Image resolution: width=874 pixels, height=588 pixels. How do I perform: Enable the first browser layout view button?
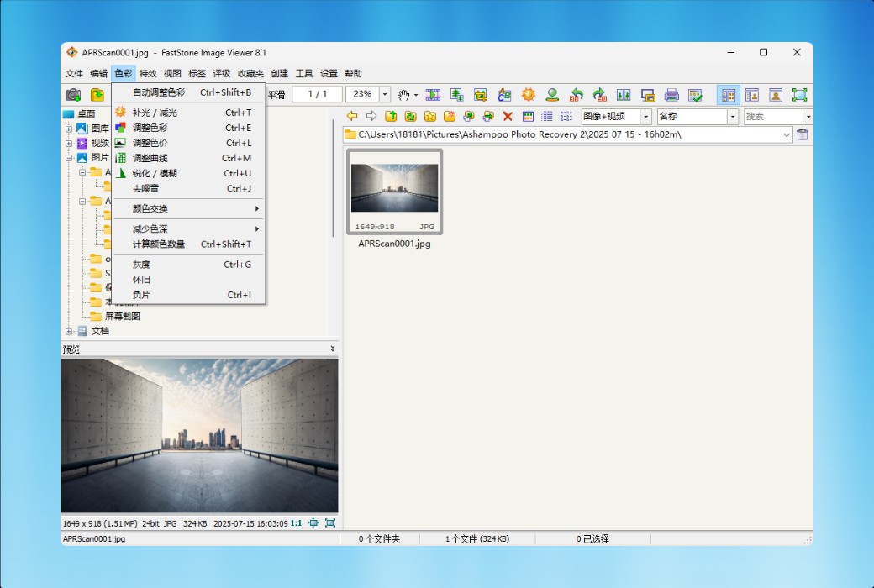(x=729, y=95)
